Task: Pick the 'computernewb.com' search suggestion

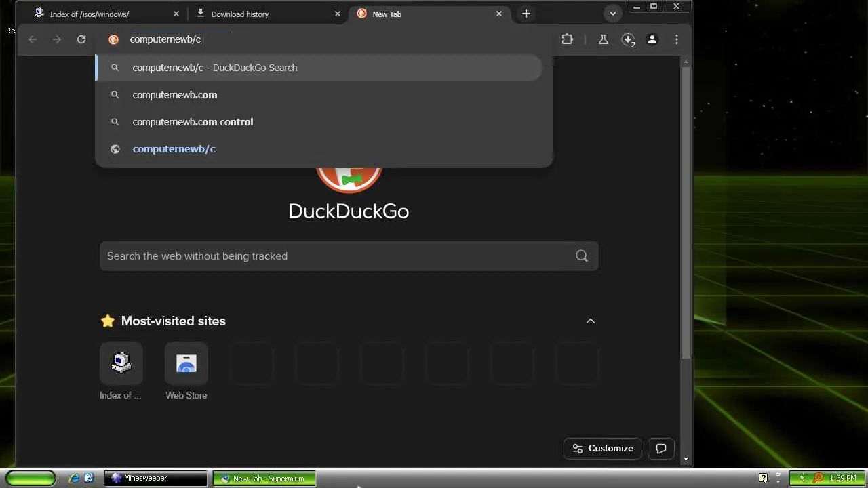Action: tap(319, 95)
